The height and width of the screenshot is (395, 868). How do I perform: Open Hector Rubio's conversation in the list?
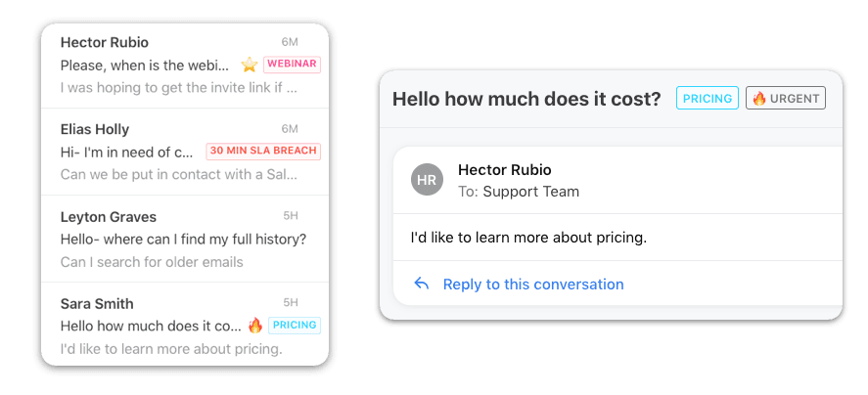click(185, 66)
